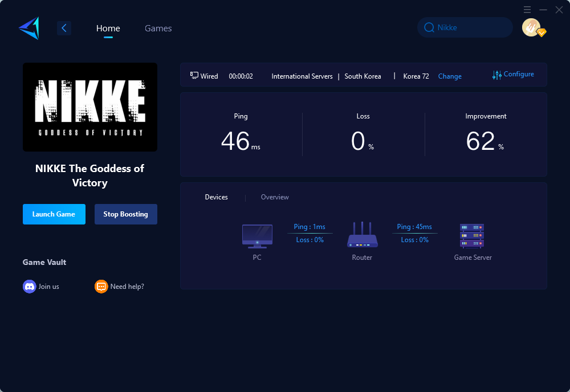
Task: Focus the Nikke search field
Action: point(465,27)
